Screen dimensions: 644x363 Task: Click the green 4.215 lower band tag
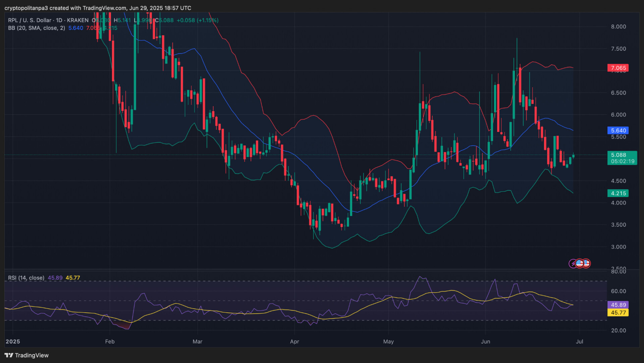coord(618,193)
